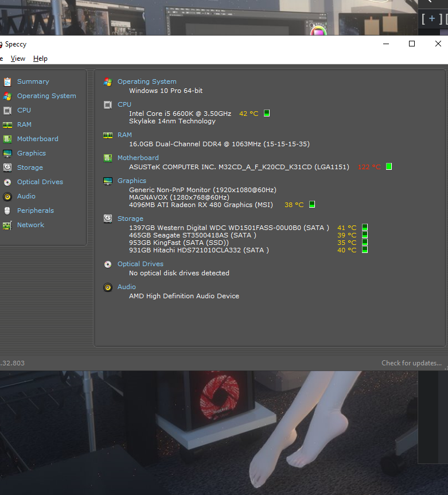Open the Storage section in sidebar

30,167
